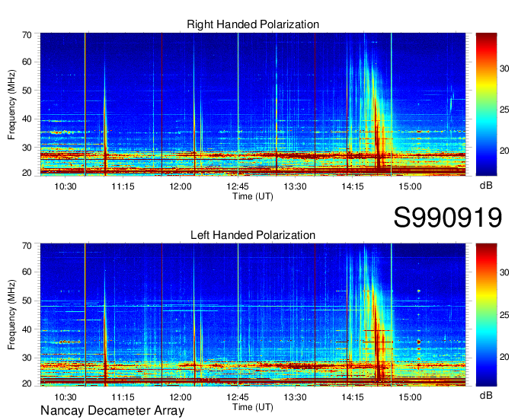
Task: Click the 'Nancay Decameter Array' caption
Action: (x=112, y=411)
